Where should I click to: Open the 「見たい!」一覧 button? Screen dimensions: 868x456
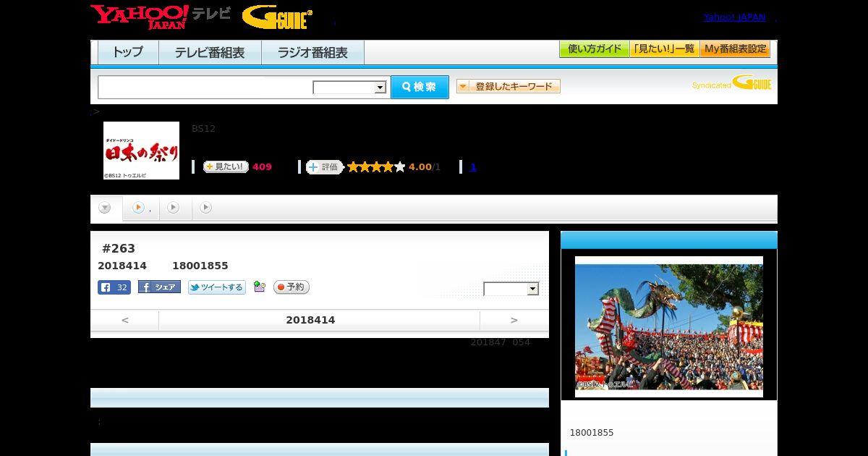click(664, 49)
